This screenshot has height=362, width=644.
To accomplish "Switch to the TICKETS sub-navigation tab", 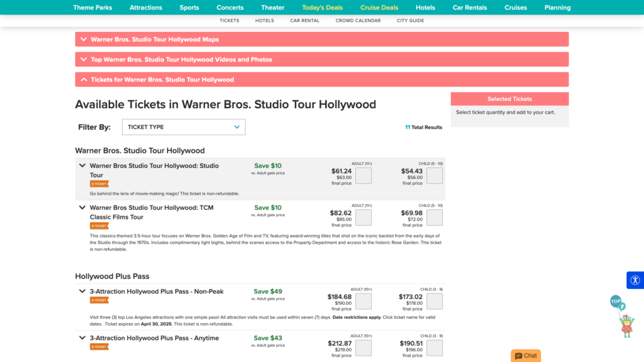I will 229,21.
